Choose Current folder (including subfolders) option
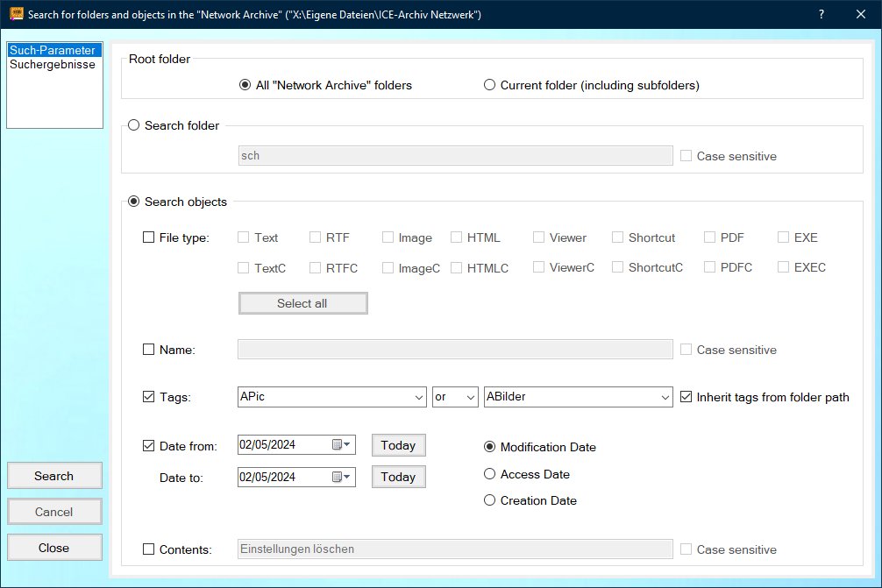The height and width of the screenshot is (588, 882). pos(490,86)
